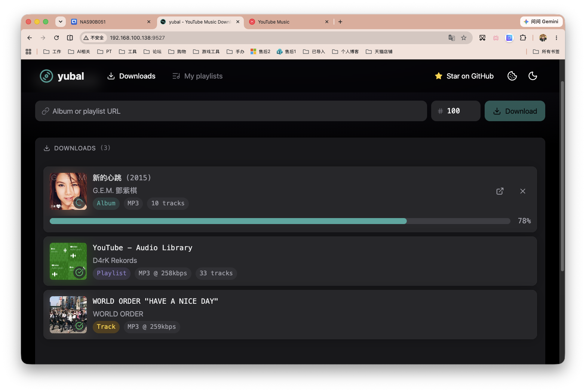
Task: Click 'MP3 @ 259kbps' badge
Action: 152,327
